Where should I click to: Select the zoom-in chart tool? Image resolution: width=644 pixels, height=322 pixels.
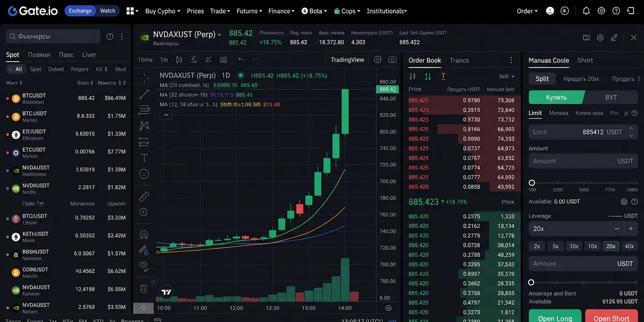[x=144, y=212]
